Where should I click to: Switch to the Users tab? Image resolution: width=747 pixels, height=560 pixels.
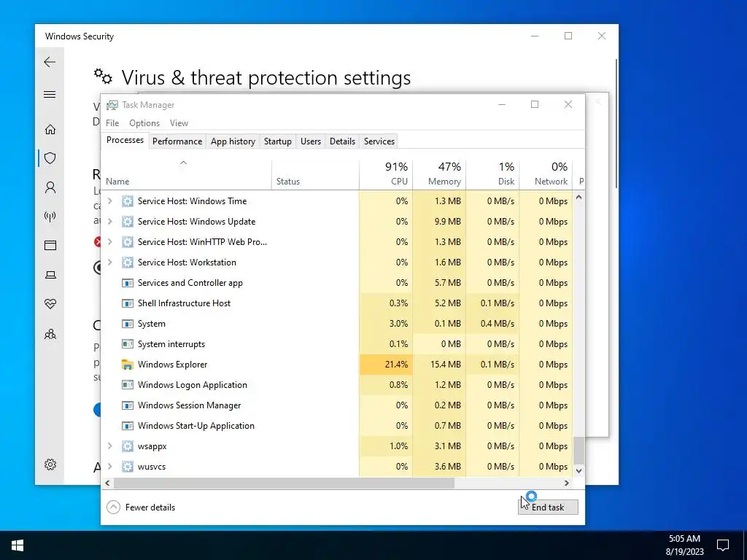pyautogui.click(x=311, y=141)
